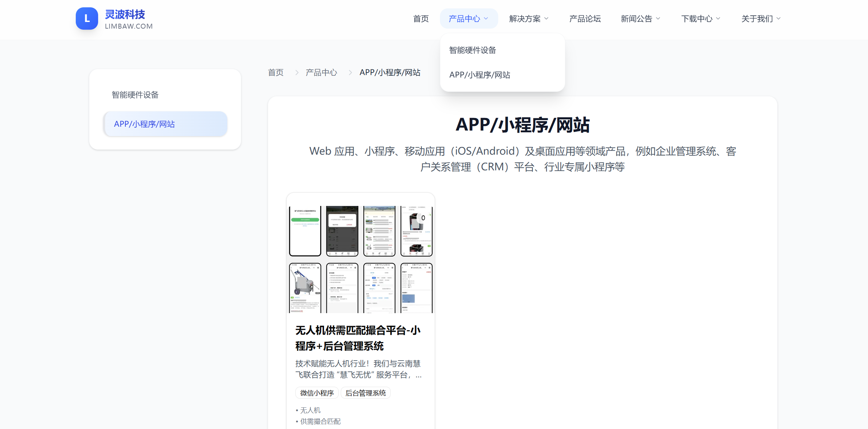Click the 微信小程序 tag
Viewport: 868px width, 429px height.
tap(317, 393)
